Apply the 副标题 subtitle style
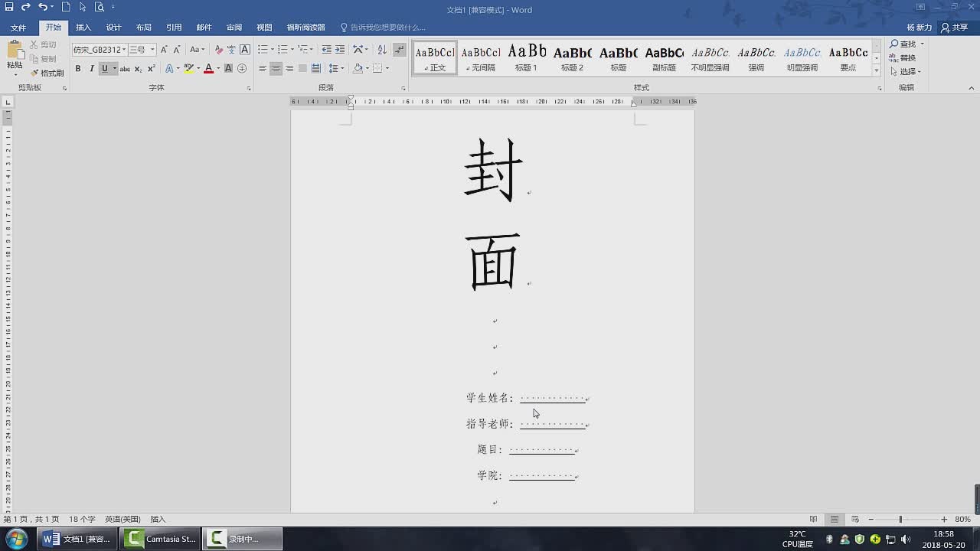Image resolution: width=980 pixels, height=551 pixels. pyautogui.click(x=664, y=57)
